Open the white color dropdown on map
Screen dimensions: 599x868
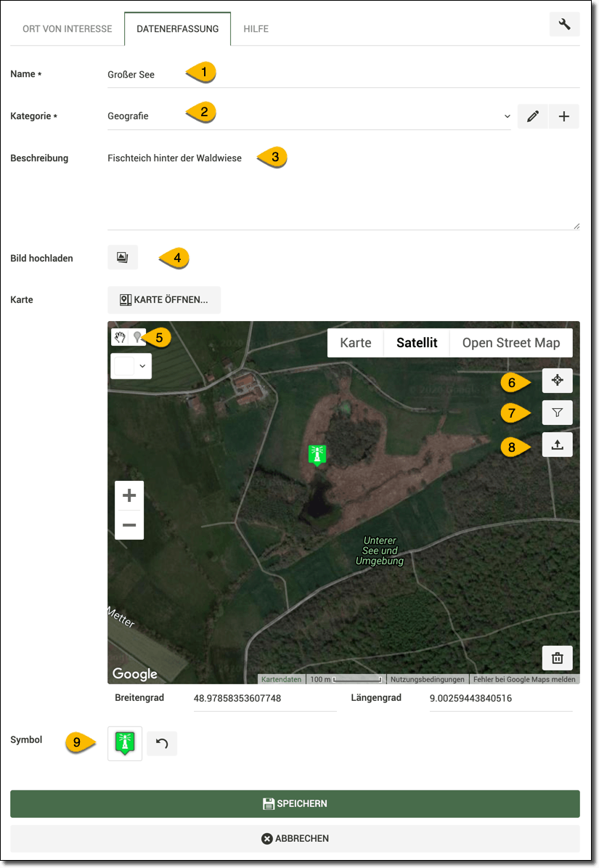coord(131,366)
